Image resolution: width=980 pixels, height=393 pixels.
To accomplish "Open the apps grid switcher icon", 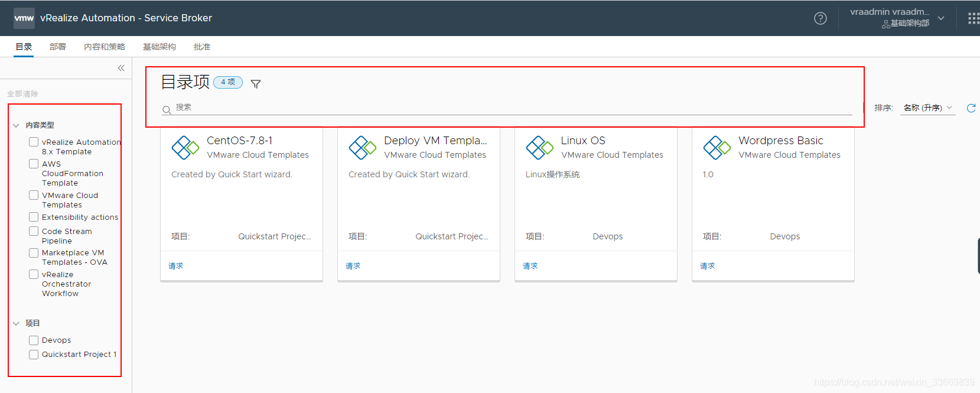I will tap(974, 18).
